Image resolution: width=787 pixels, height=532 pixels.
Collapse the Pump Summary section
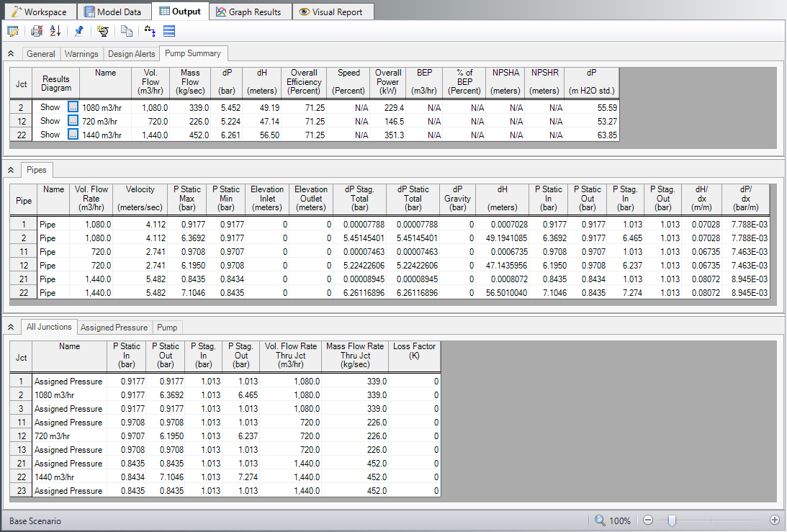[x=11, y=54]
